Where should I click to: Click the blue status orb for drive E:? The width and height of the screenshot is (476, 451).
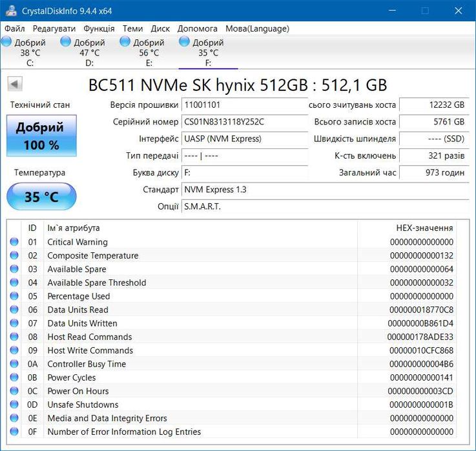tap(125, 41)
